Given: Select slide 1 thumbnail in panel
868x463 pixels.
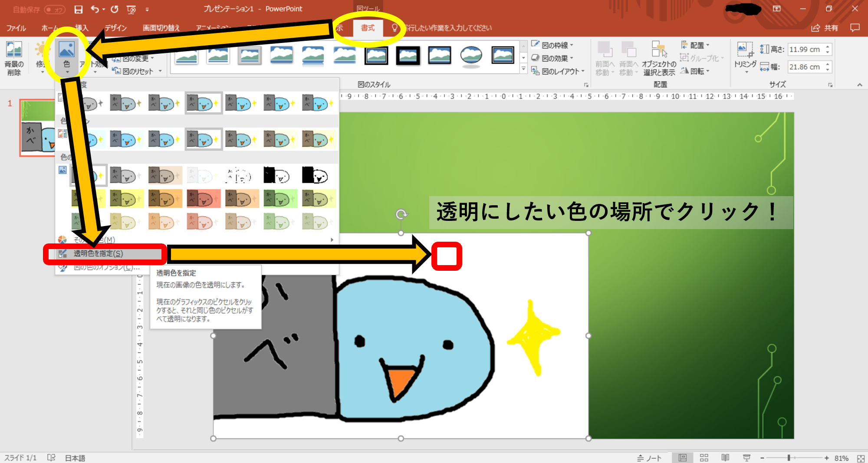Looking at the screenshot, I should tap(37, 128).
